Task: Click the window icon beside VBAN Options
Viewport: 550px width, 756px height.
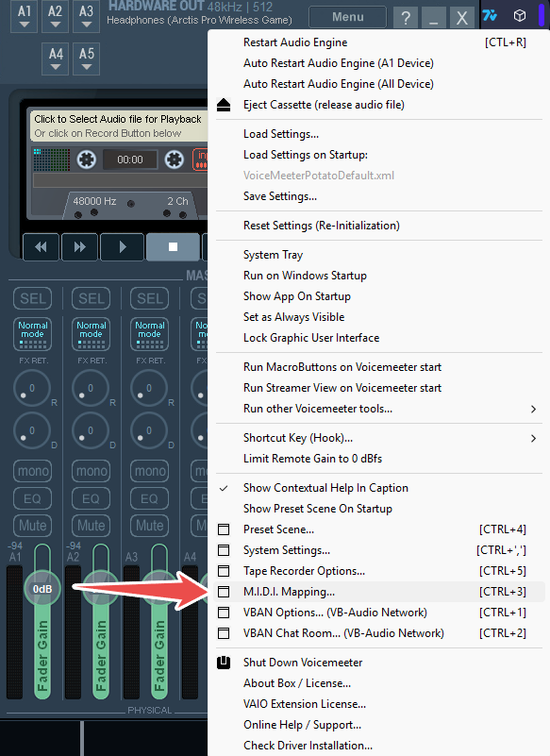Action: click(x=224, y=613)
